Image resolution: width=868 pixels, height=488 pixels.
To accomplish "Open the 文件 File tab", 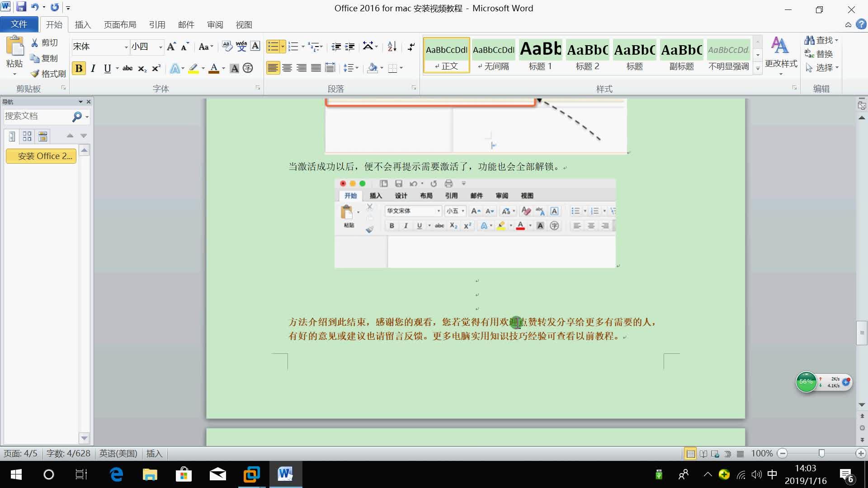I will click(19, 24).
